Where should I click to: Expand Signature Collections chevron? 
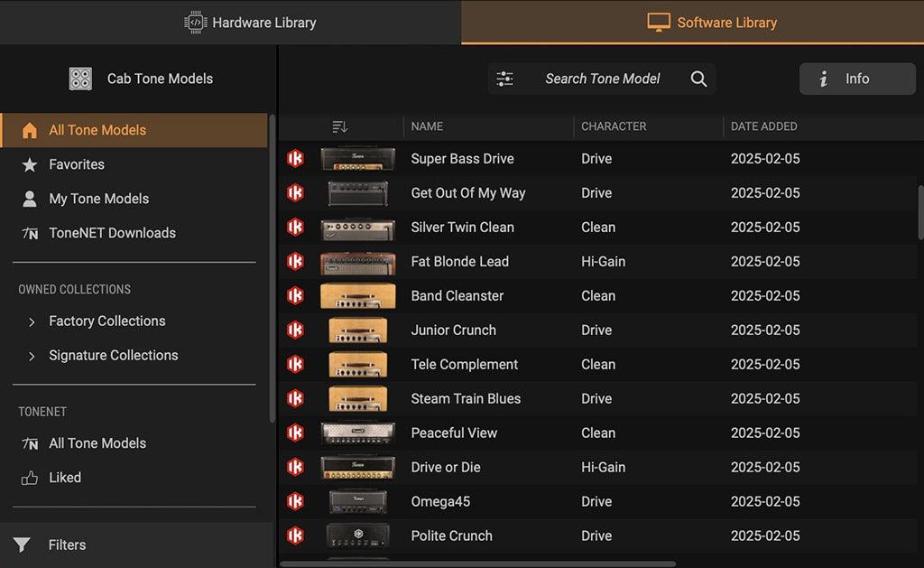32,356
